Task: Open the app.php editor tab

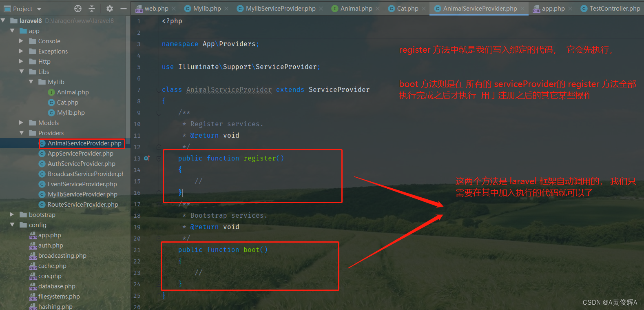Action: click(x=553, y=9)
